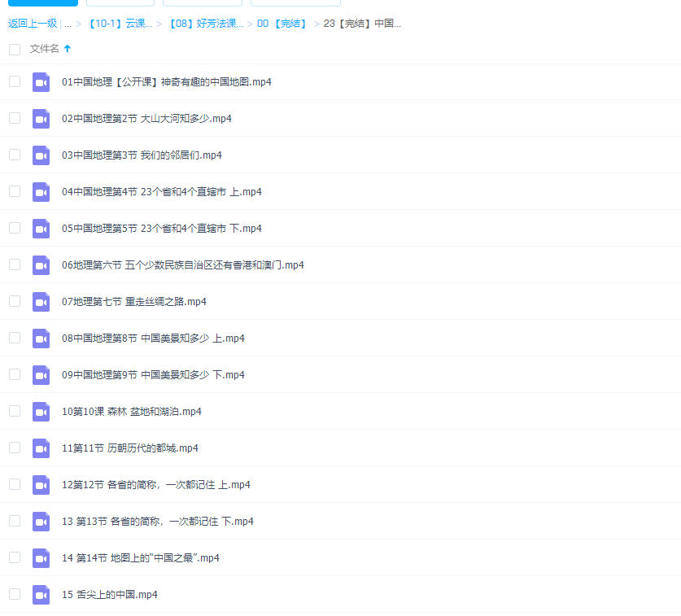Screen dimensions: 681x616
Task: Open 04中国地理第4节 23个省和4个直辖市 上.mp4
Action: tap(161, 192)
